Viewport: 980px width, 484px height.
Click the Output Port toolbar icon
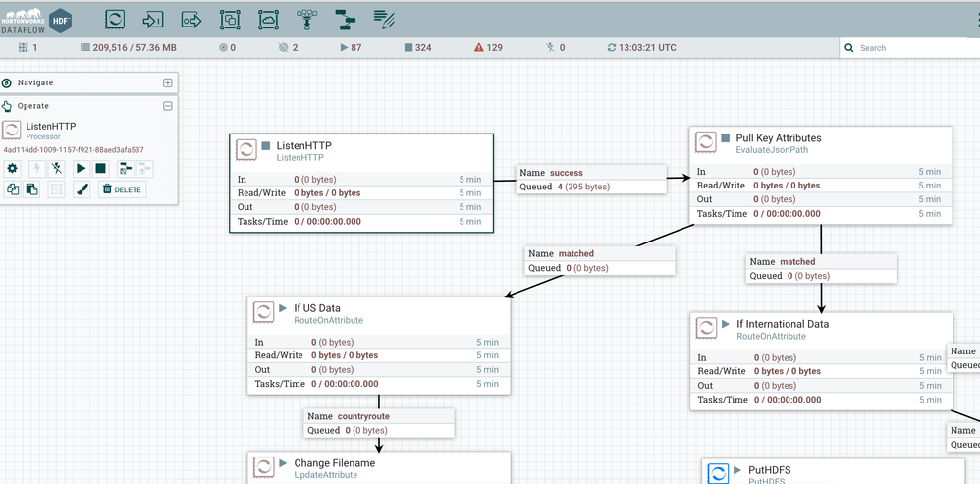191,19
